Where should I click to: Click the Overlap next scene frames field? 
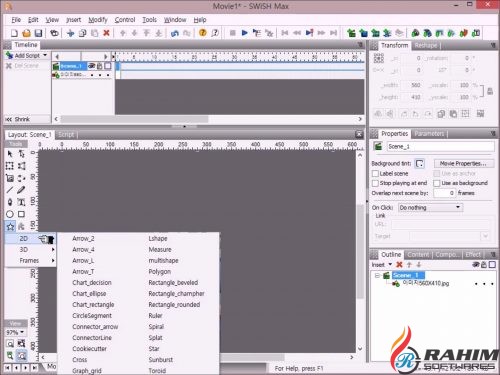[445, 193]
